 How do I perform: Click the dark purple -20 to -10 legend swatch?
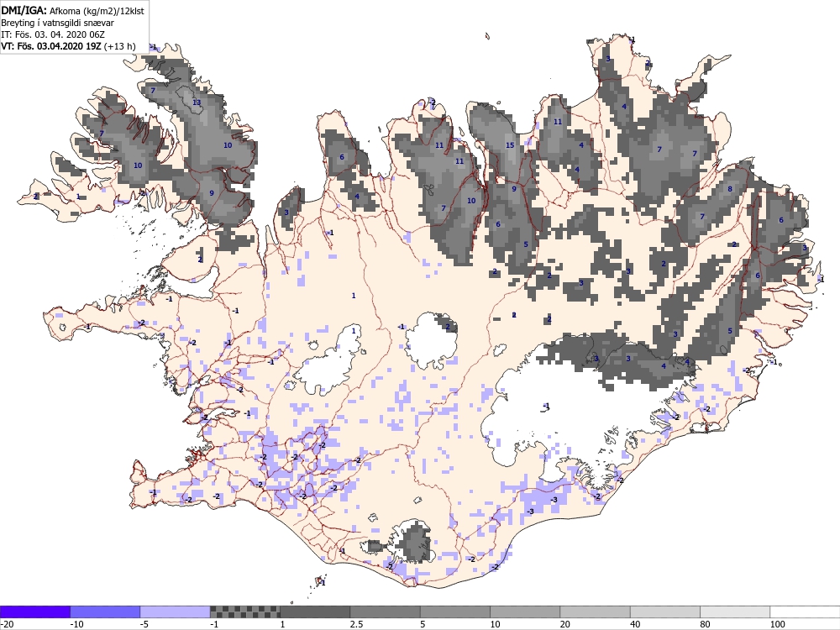pyautogui.click(x=34, y=612)
